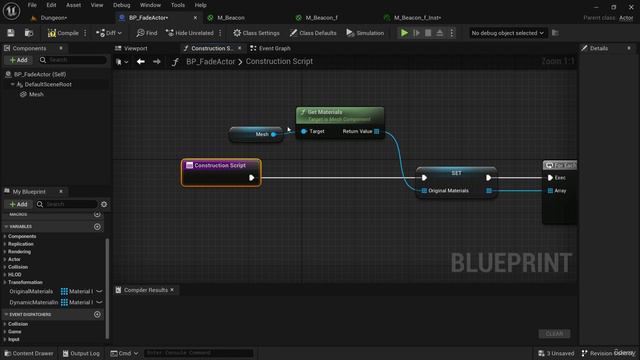Click the SET node exec output pin
This screenshot has width=640, height=360.
[489, 178]
